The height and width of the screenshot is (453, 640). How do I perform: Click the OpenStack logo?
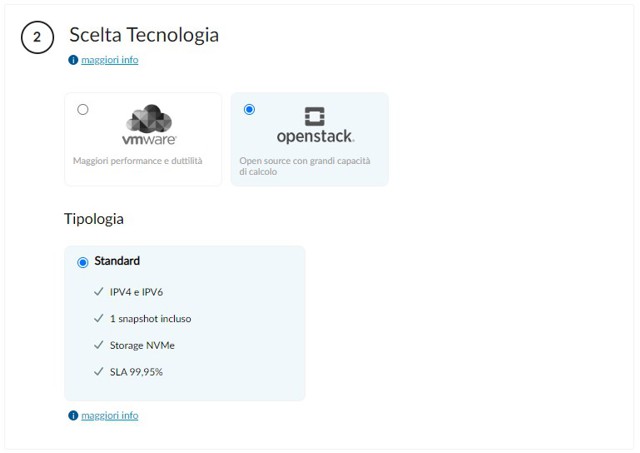[315, 125]
